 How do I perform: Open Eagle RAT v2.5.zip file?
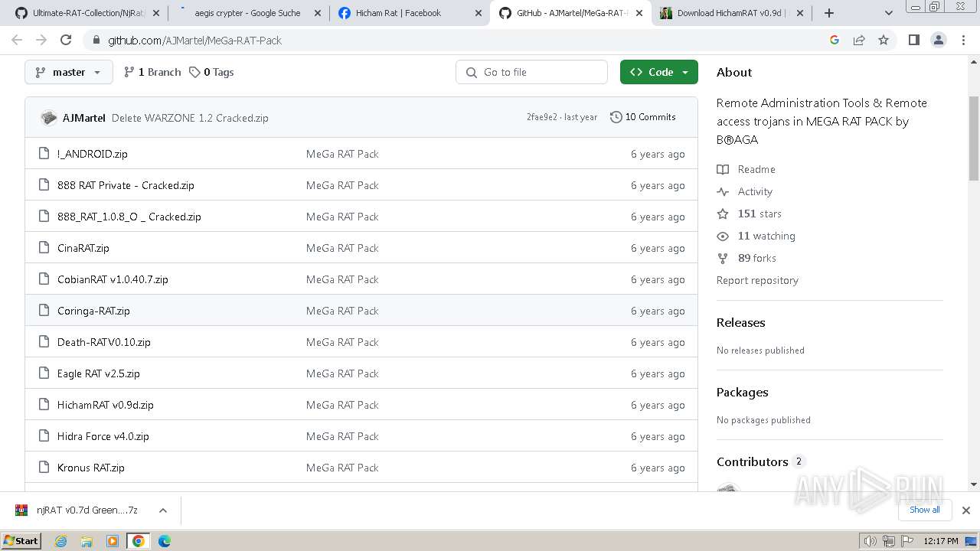coord(99,373)
